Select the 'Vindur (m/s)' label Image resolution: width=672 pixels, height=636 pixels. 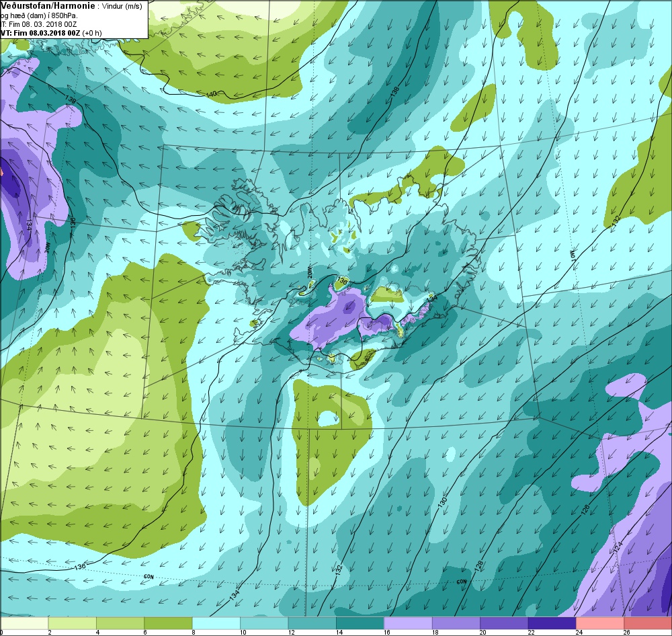point(122,7)
